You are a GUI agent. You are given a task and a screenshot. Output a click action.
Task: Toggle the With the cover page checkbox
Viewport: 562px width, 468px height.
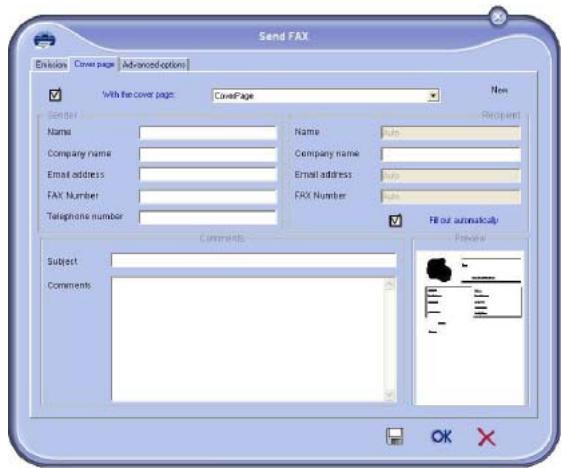tap(55, 95)
